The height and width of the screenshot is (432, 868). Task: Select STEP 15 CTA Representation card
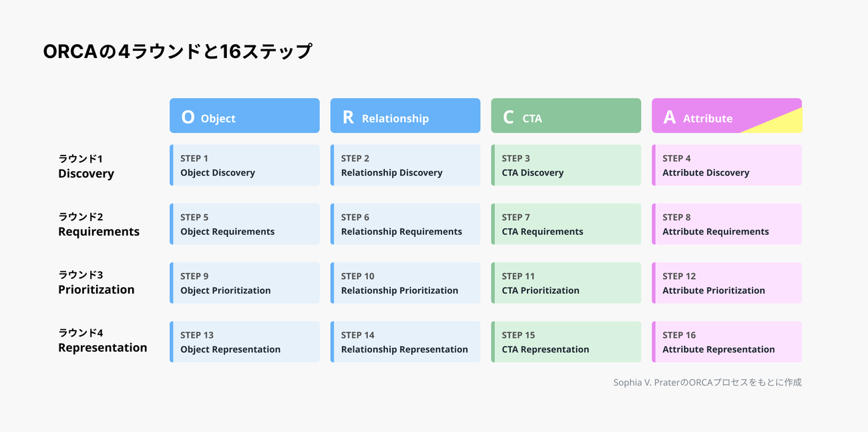pos(566,342)
